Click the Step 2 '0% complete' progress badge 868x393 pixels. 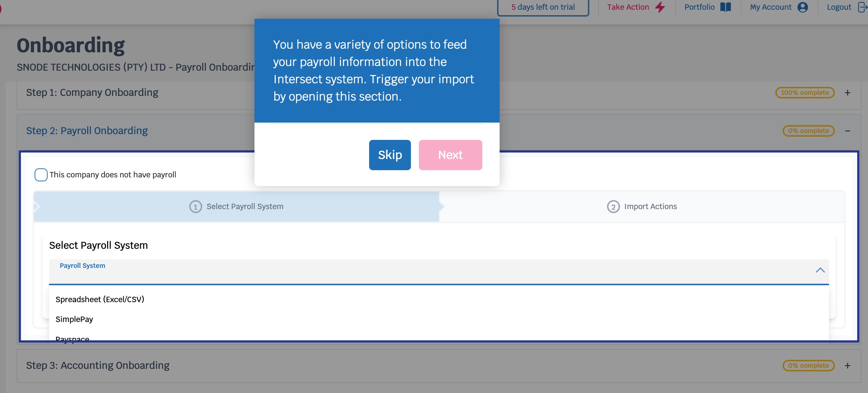point(808,131)
